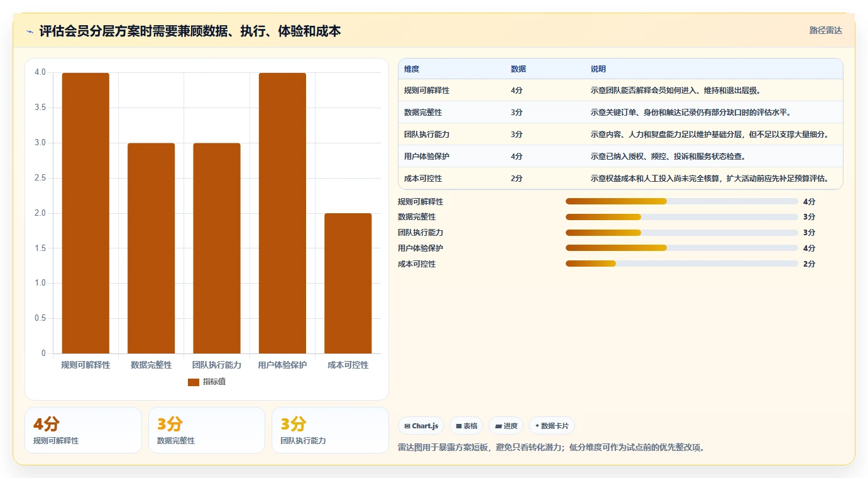Select the 用户体验保护 table row cell

tap(427, 157)
